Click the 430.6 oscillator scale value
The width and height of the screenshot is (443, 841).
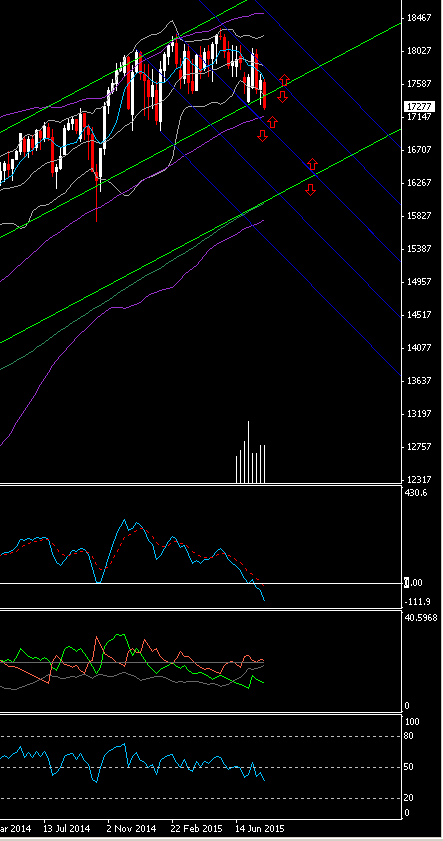point(417,493)
